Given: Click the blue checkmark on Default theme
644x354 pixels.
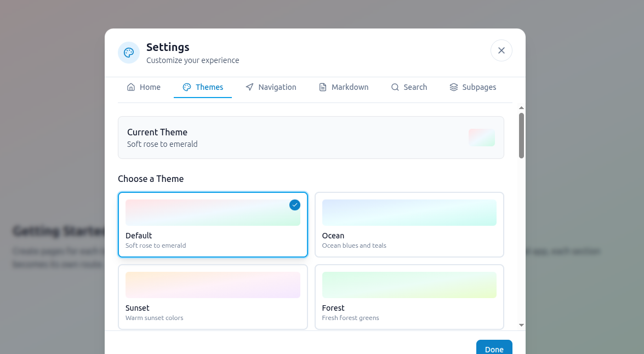Looking at the screenshot, I should [294, 205].
